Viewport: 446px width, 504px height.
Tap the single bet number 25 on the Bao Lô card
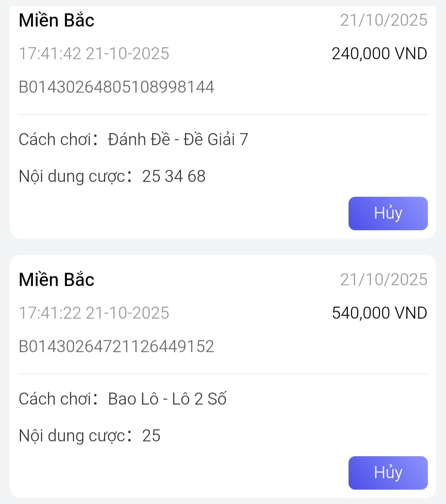point(151,436)
